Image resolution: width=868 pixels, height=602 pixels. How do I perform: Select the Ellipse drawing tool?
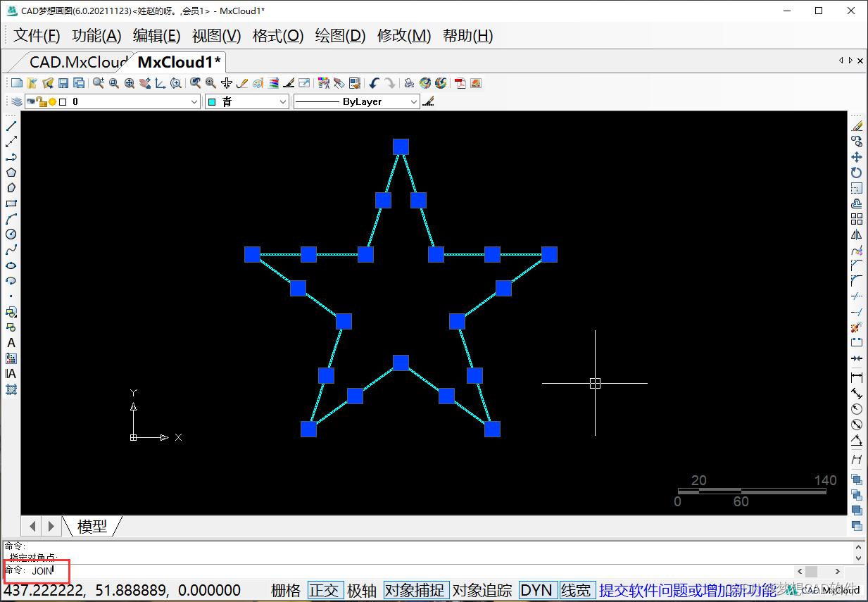(11, 265)
